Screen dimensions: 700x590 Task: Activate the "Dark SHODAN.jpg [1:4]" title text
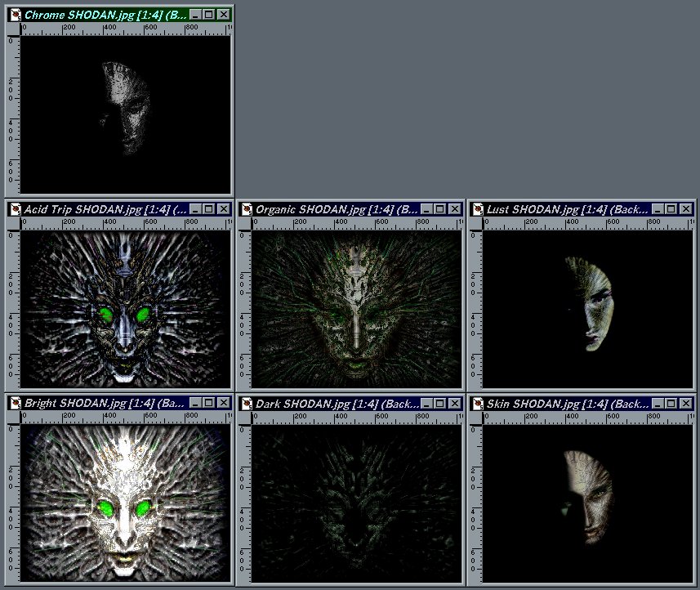[x=318, y=404]
